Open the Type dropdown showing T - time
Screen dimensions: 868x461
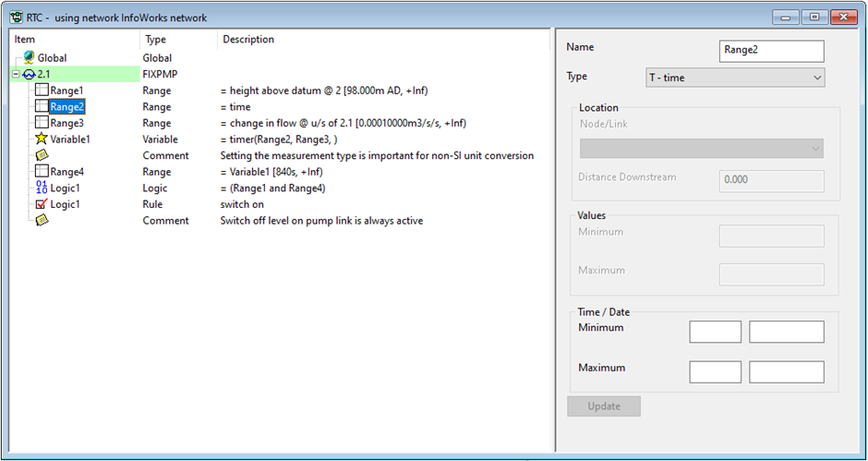(735, 78)
